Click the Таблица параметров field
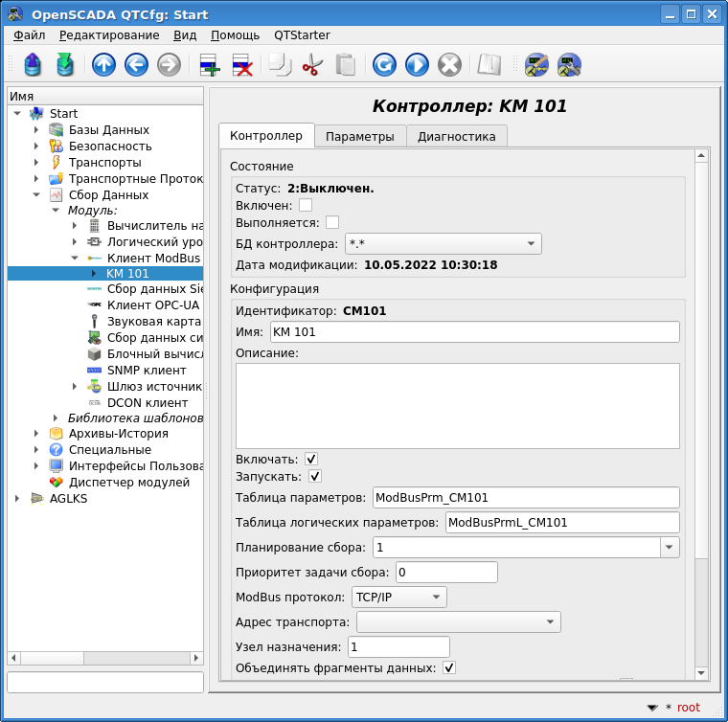The image size is (728, 722). pos(526,497)
